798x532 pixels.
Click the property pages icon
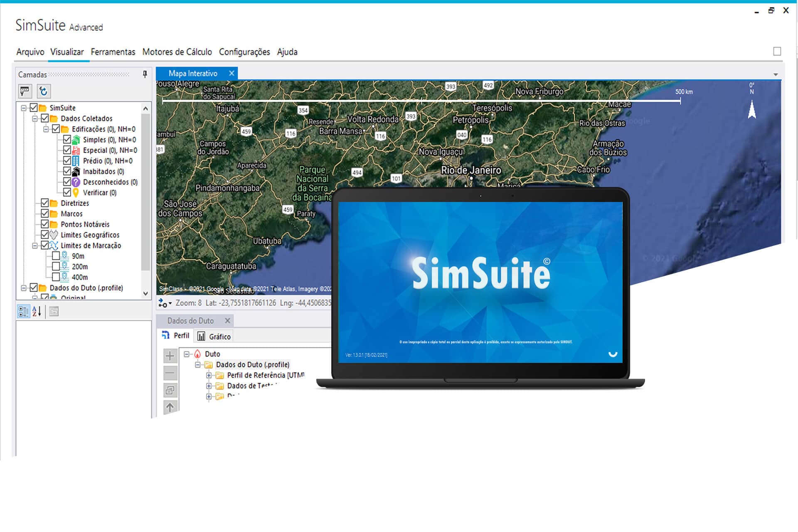54,311
